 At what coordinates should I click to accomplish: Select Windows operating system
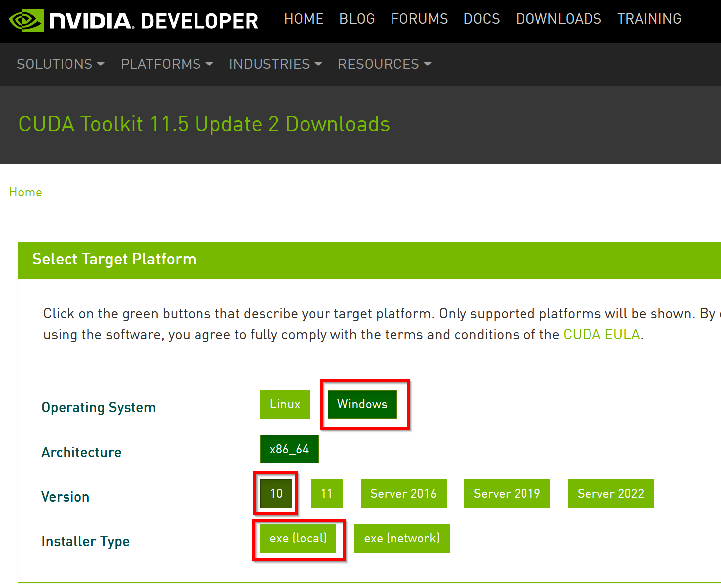[x=362, y=404]
